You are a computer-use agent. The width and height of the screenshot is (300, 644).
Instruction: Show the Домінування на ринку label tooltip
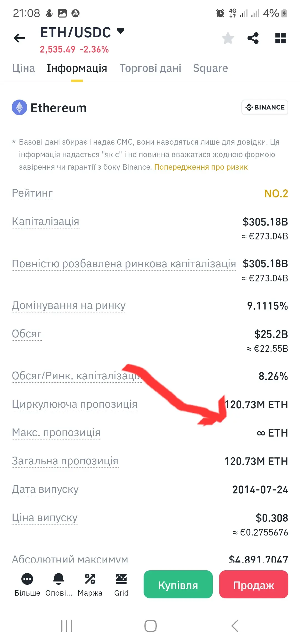tap(69, 306)
